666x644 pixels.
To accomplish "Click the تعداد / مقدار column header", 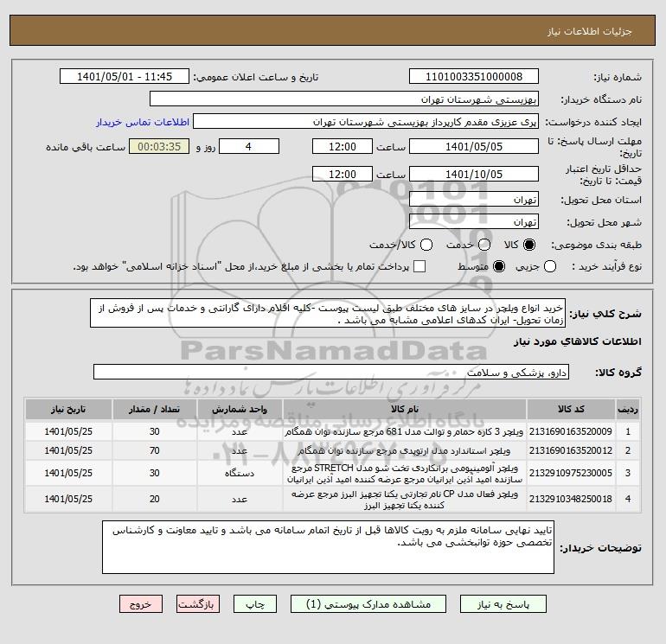I will (155, 409).
